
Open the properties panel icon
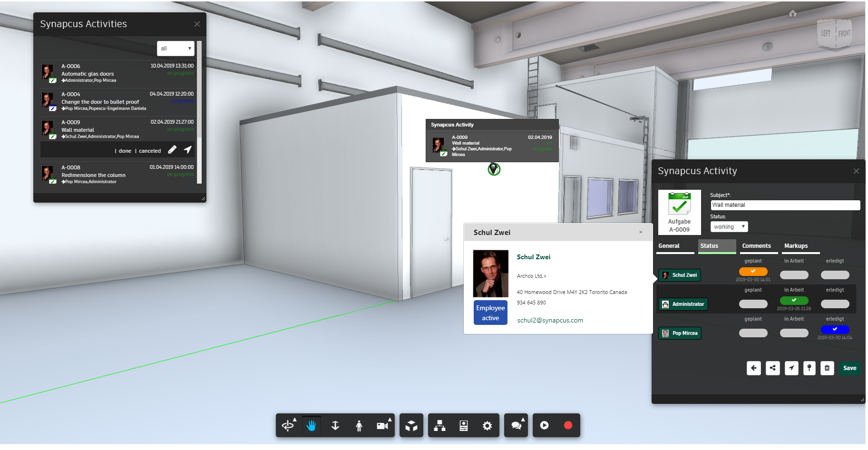point(464,426)
